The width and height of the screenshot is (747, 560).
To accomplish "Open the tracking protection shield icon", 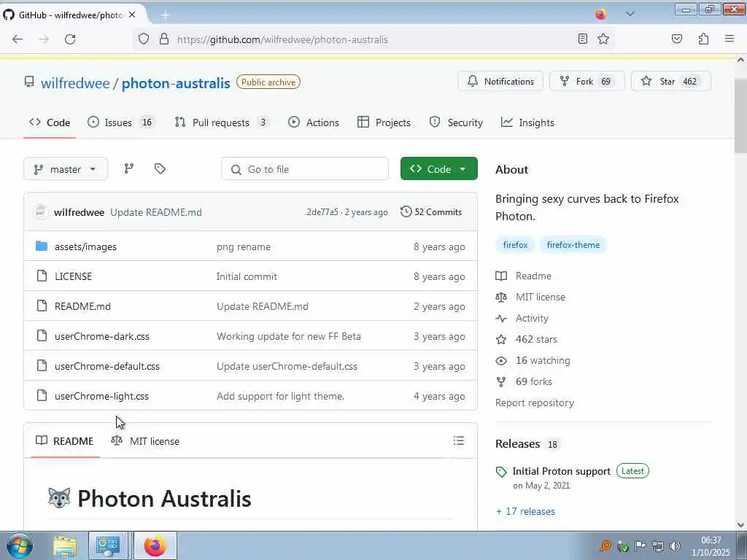I will (144, 39).
